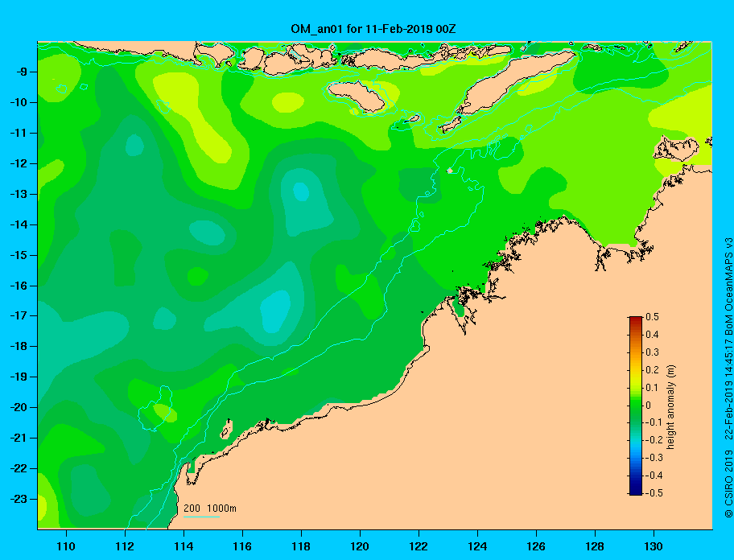Click the longitude axis label "118"

pyautogui.click(x=301, y=546)
